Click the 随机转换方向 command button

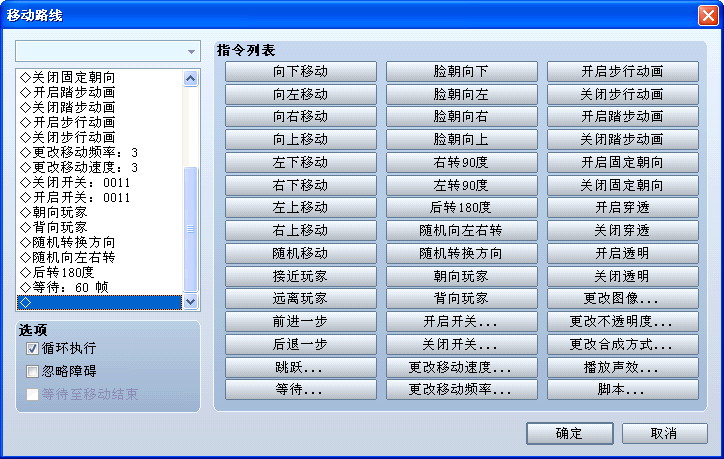462,253
